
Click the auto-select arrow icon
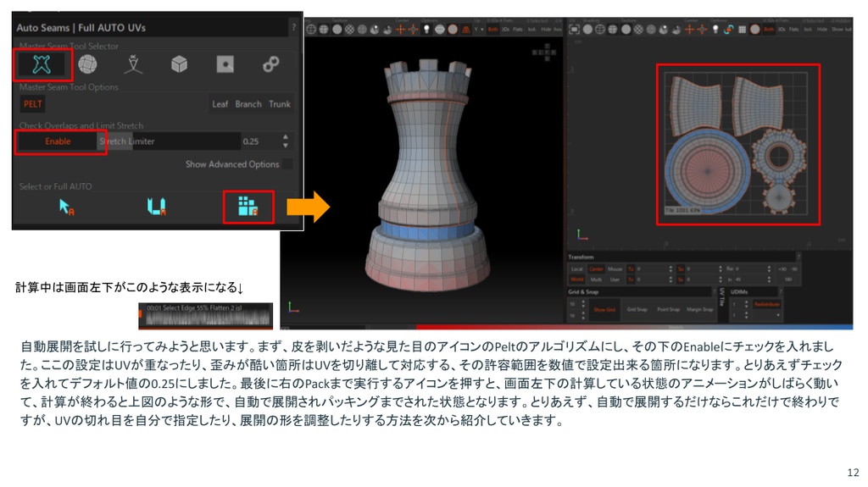point(66,207)
